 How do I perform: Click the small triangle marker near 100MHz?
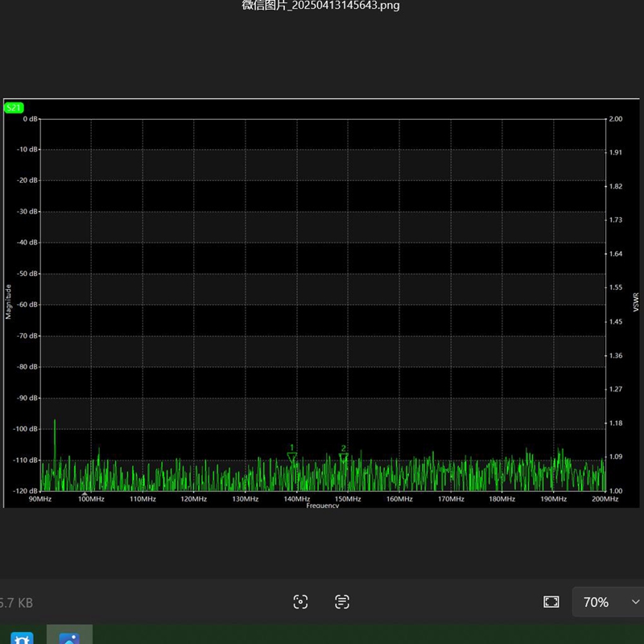85,493
